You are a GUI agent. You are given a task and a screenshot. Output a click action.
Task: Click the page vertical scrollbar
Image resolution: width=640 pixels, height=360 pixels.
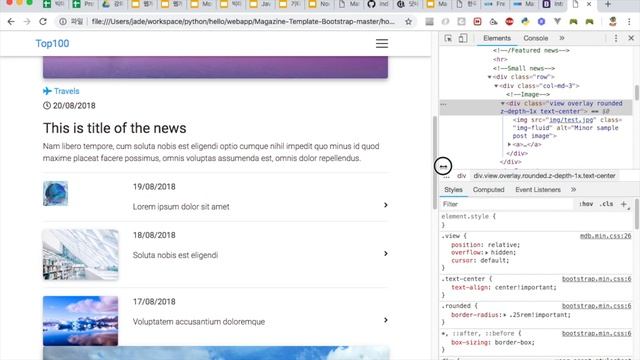[435, 163]
